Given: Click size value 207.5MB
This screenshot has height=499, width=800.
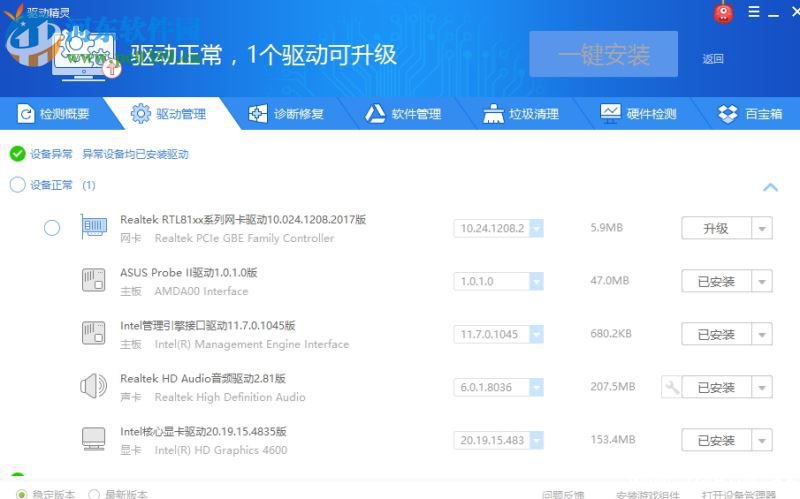Looking at the screenshot, I should pos(613,387).
